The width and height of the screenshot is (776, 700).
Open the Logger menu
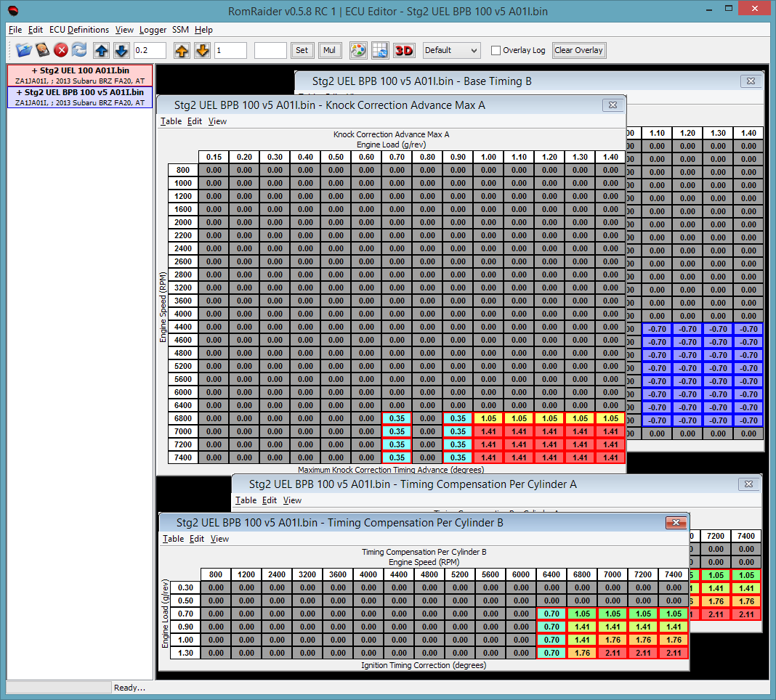pyautogui.click(x=153, y=30)
